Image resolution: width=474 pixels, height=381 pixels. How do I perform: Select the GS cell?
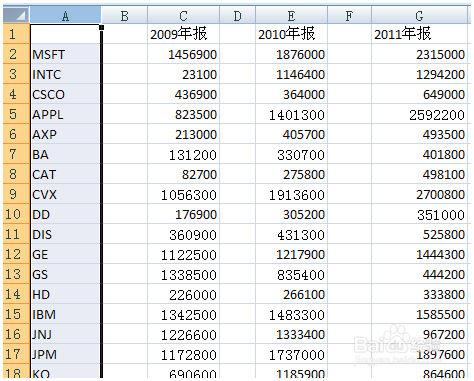click(65, 274)
